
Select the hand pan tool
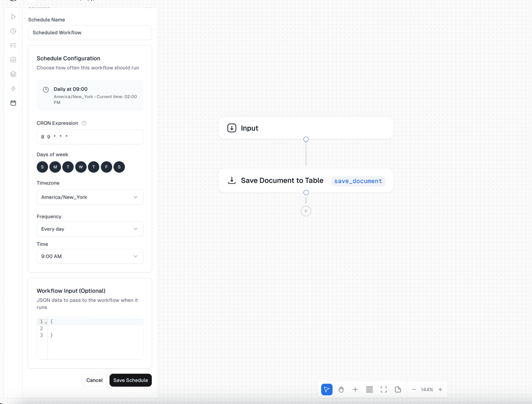[341, 390]
